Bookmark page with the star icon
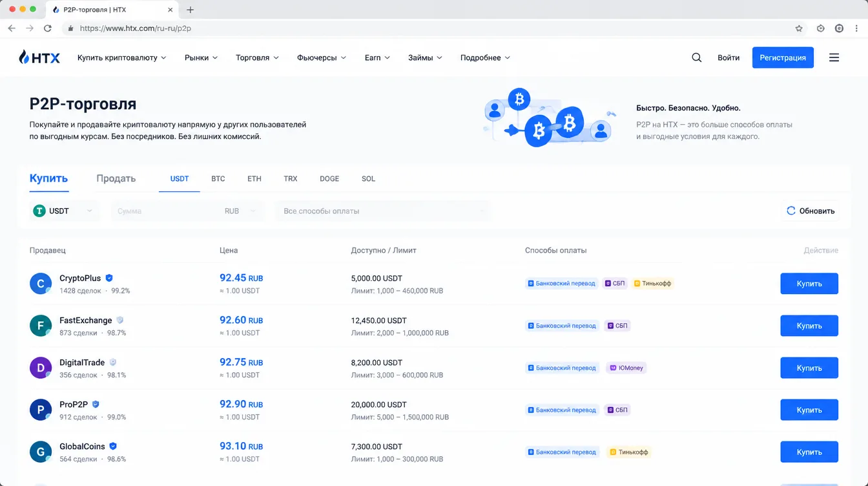Image resolution: width=868 pixels, height=486 pixels. coord(799,28)
